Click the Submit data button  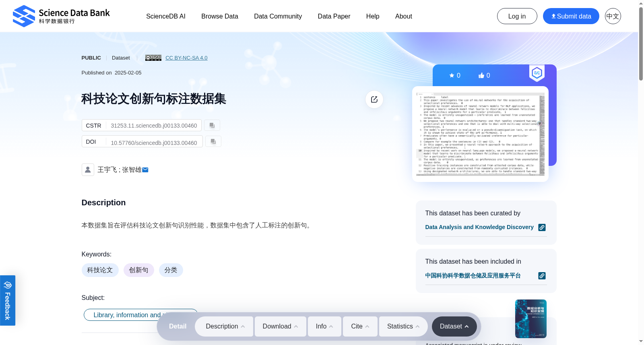point(571,16)
